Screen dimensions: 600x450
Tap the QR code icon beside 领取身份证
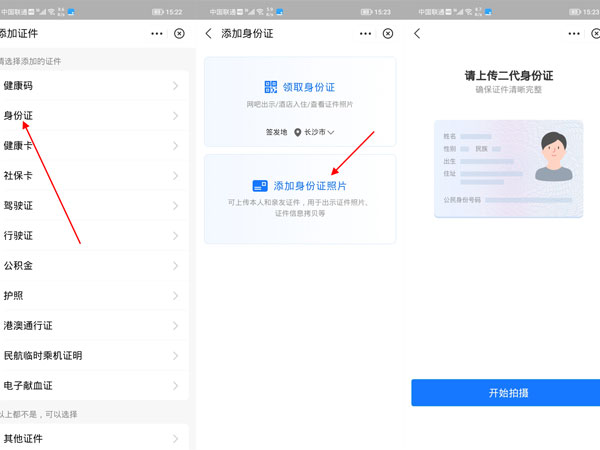click(272, 87)
